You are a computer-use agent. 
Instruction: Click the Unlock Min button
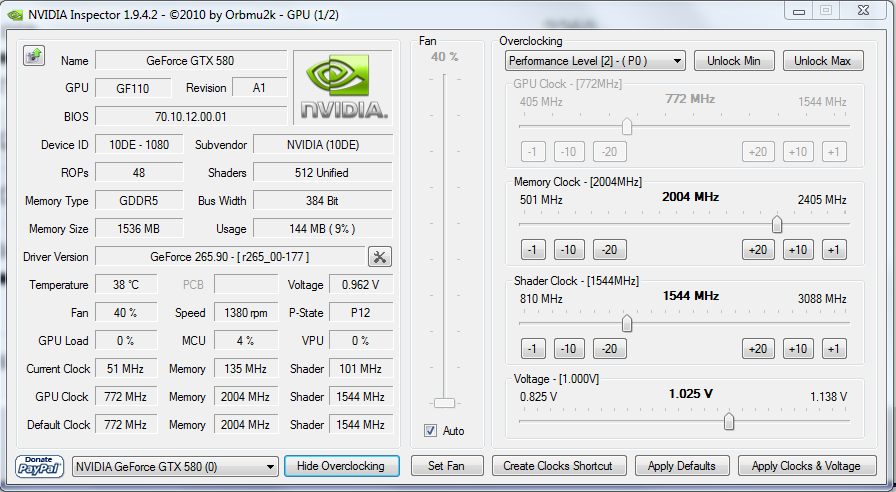point(734,61)
